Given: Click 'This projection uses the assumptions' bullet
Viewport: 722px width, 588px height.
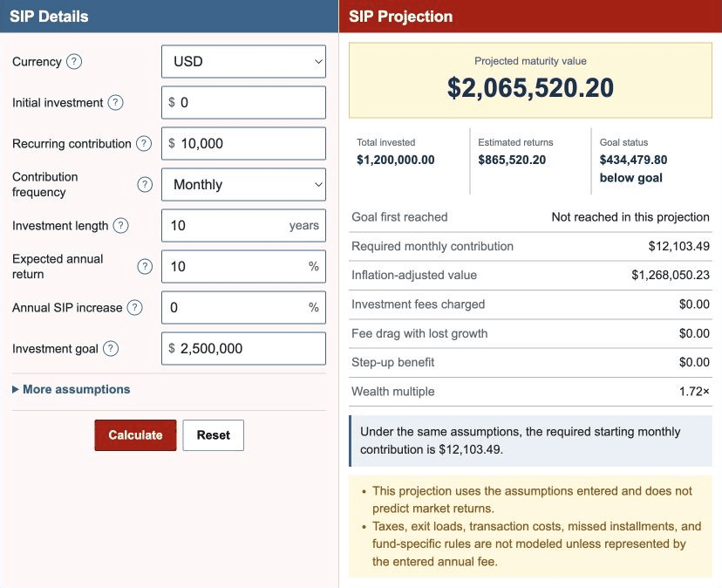Looking at the screenshot, I should (532, 500).
